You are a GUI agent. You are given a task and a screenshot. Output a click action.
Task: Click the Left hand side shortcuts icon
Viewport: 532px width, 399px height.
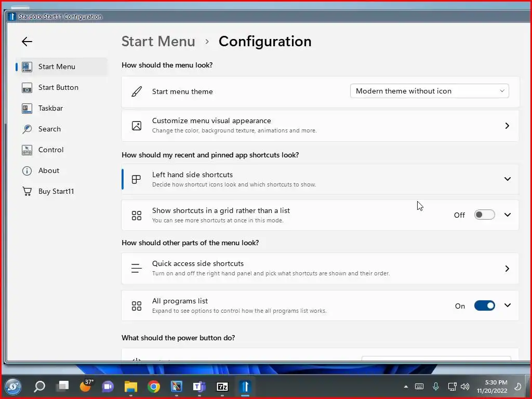137,179
